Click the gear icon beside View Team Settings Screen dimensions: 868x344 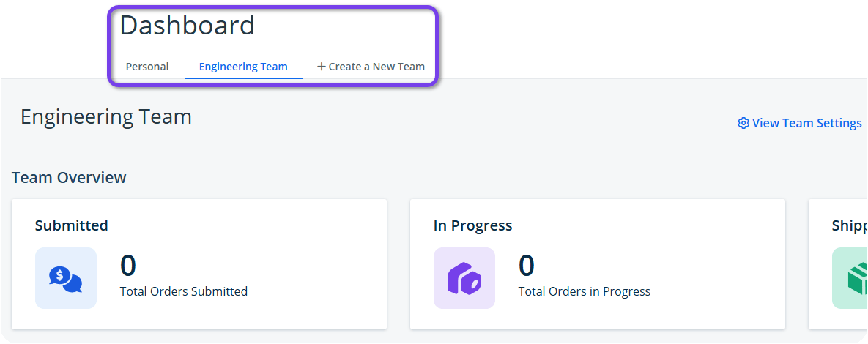[743, 123]
